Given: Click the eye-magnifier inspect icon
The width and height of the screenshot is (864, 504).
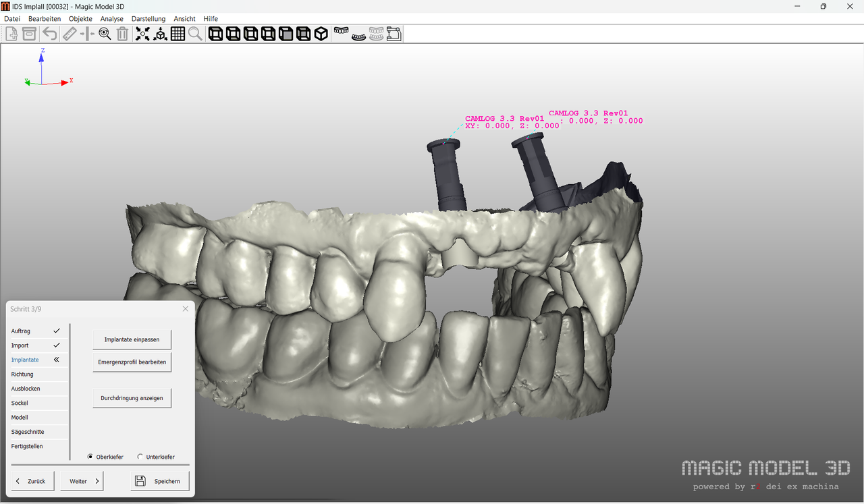Looking at the screenshot, I should pyautogui.click(x=105, y=34).
